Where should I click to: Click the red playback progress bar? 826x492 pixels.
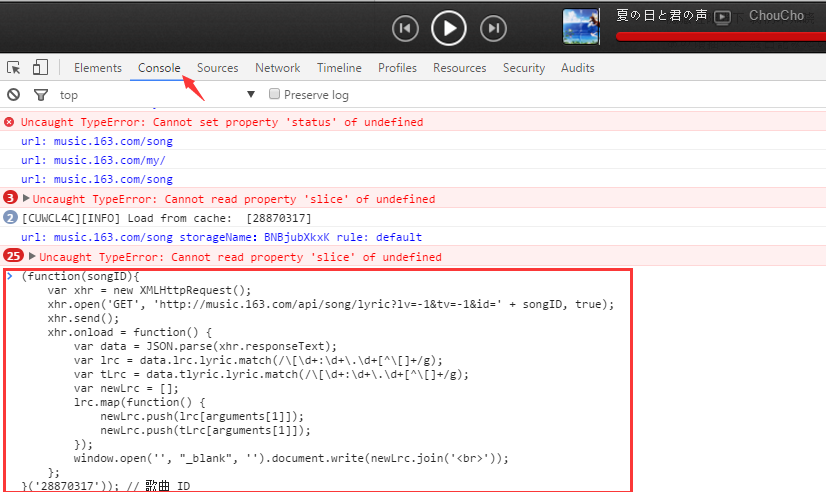[720, 37]
